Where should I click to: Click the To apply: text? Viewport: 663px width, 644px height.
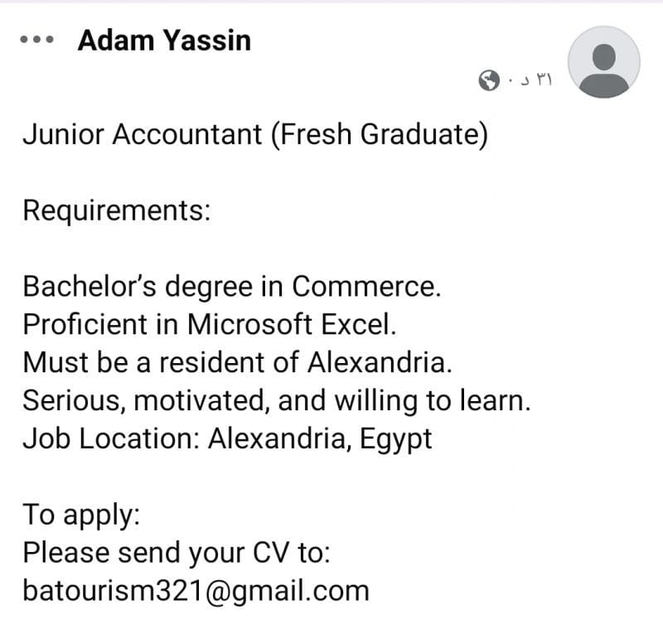coord(81,516)
